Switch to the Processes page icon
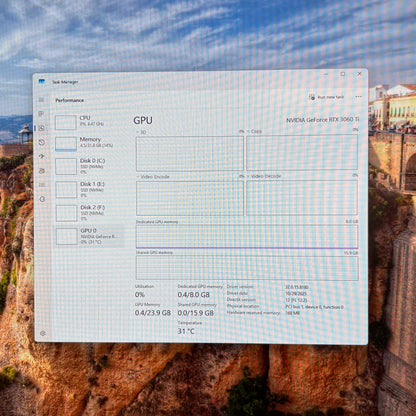Viewport: 416px width, 416px height. point(41,114)
